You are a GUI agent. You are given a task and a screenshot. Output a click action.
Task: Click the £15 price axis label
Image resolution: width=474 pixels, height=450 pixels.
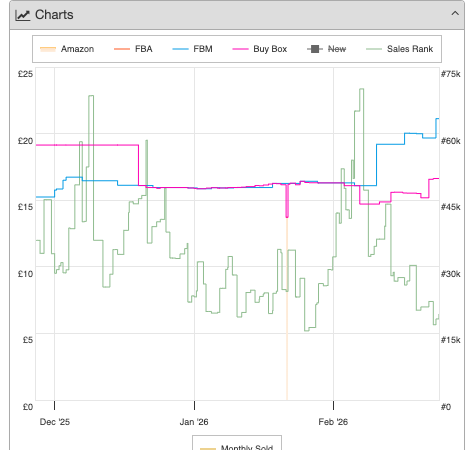25,207
